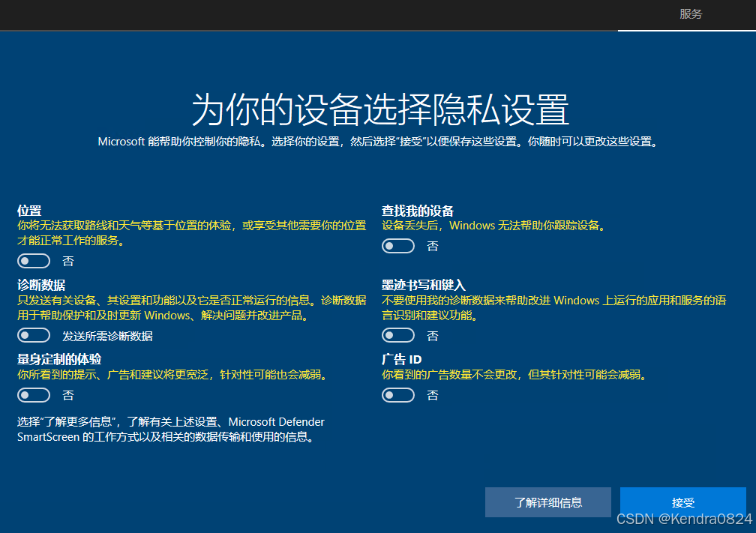Toggle the 诊断数据 diagnostic data switch
756x533 pixels.
tap(34, 334)
